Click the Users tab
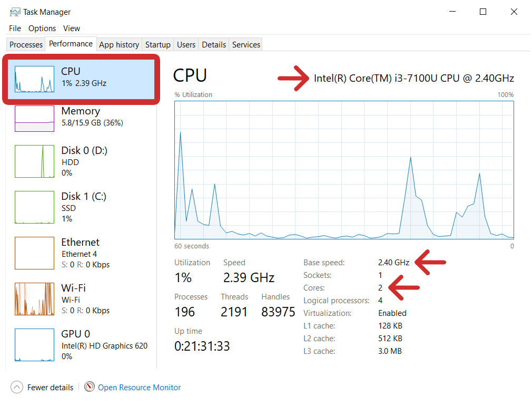 click(185, 44)
